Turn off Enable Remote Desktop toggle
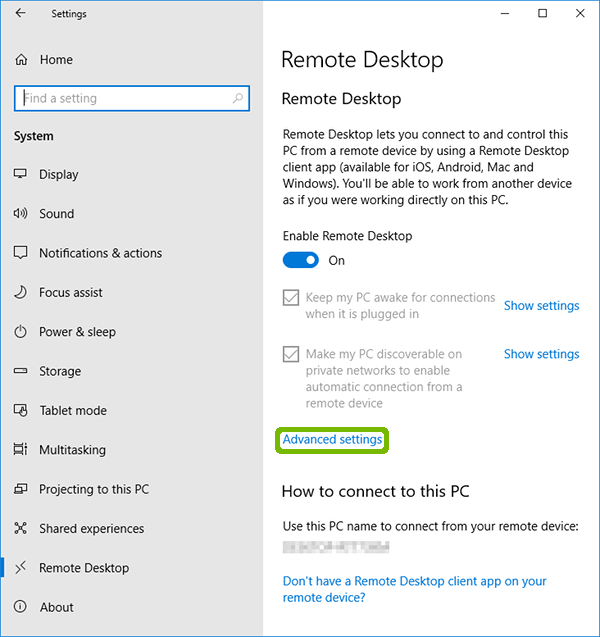This screenshot has width=600, height=637. 301,260
